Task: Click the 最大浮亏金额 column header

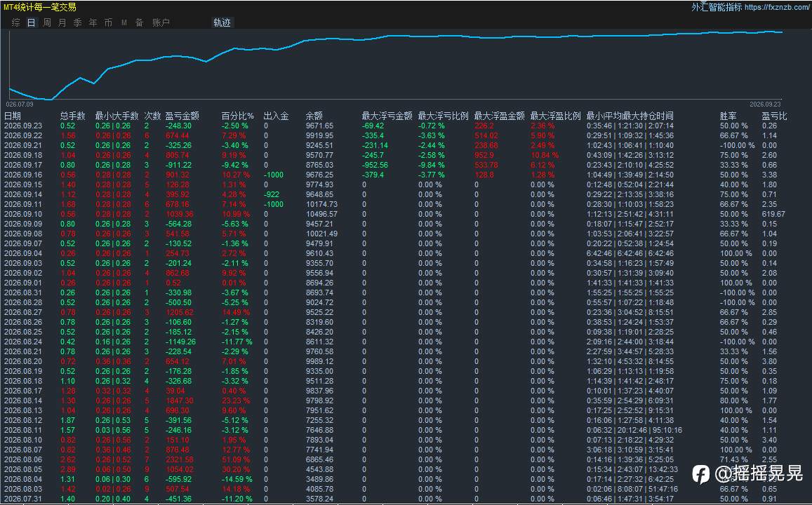Action: point(387,116)
